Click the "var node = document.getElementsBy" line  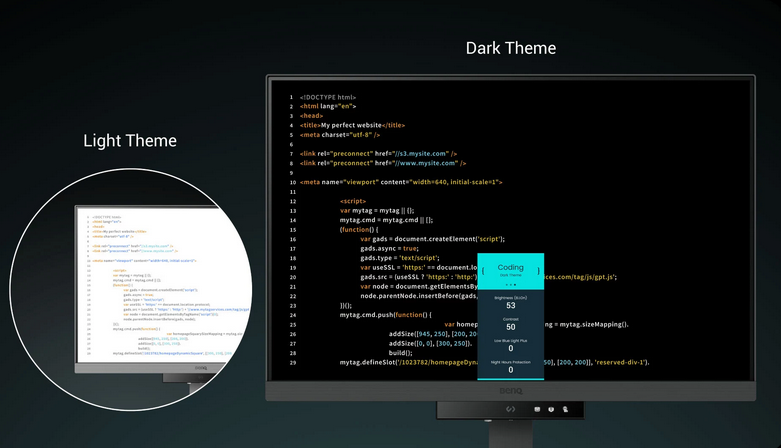418,286
